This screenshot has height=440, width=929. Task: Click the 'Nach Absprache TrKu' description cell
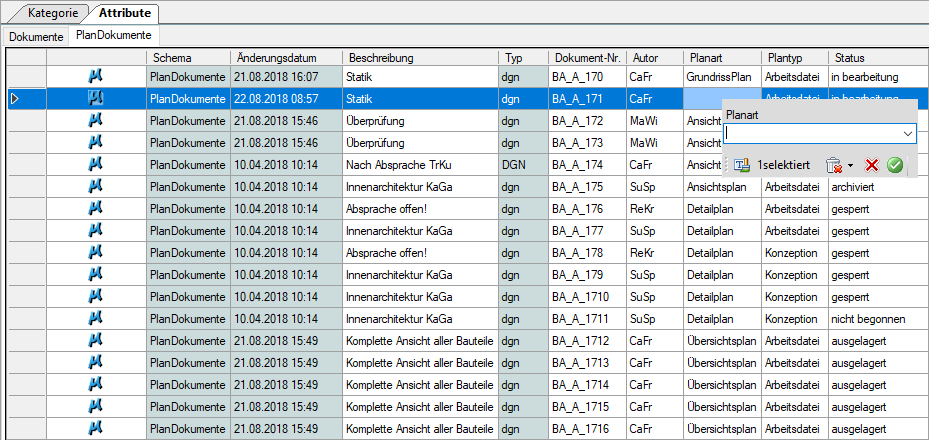[421, 165]
